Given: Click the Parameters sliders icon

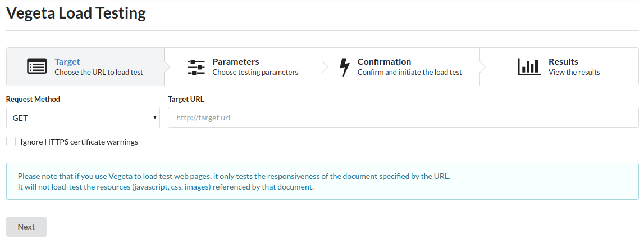Looking at the screenshot, I should click(196, 67).
